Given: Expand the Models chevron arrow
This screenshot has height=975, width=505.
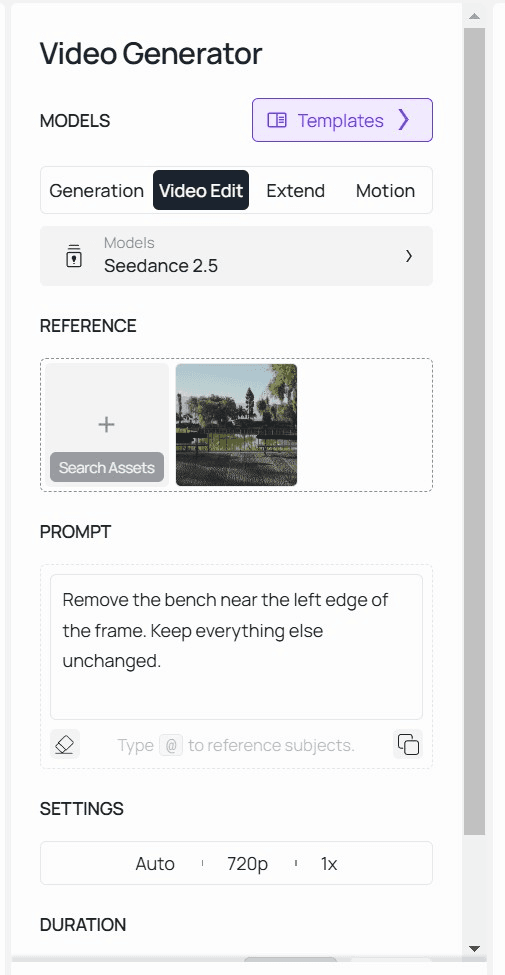Looking at the screenshot, I should tap(409, 256).
